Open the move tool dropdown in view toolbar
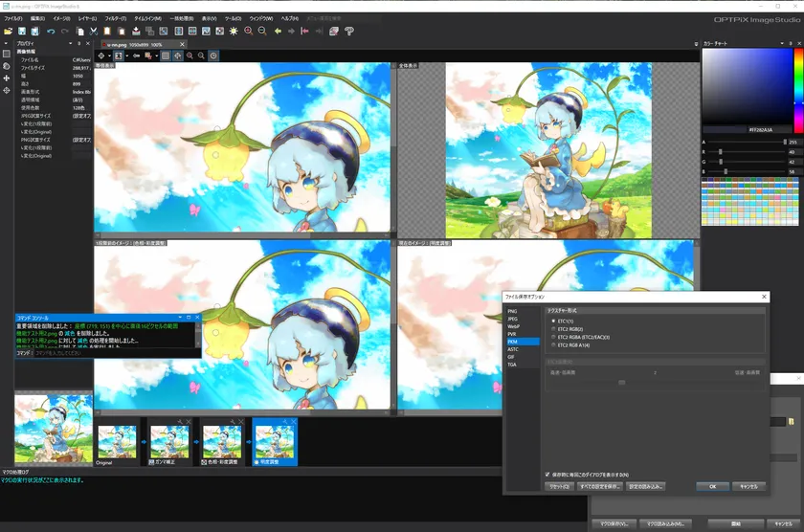 click(109, 55)
